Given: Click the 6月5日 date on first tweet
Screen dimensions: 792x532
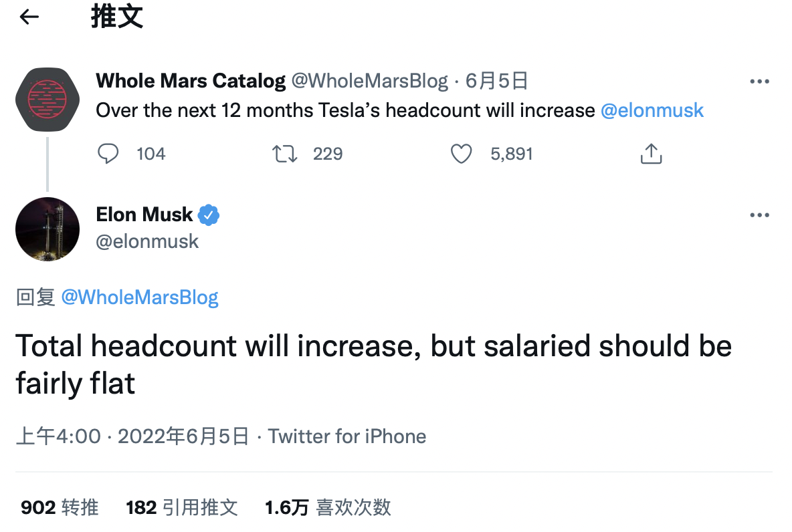Looking at the screenshot, I should point(497,82).
